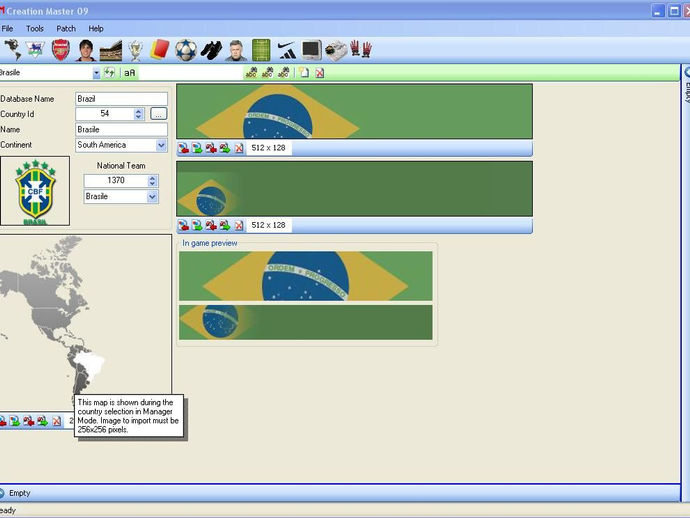Expand the Continent South America dropdown

tap(161, 145)
